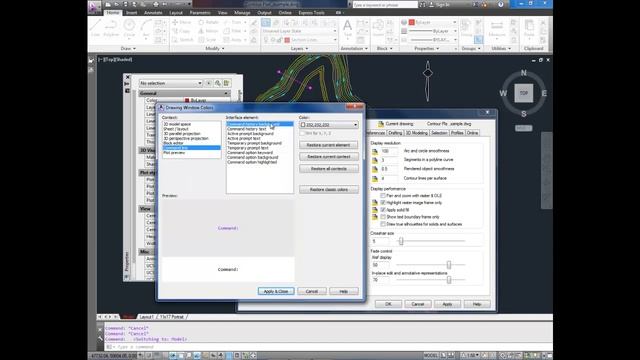Image resolution: width=640 pixels, height=360 pixels.
Task: Click the Apply & Close button
Action: (x=276, y=291)
